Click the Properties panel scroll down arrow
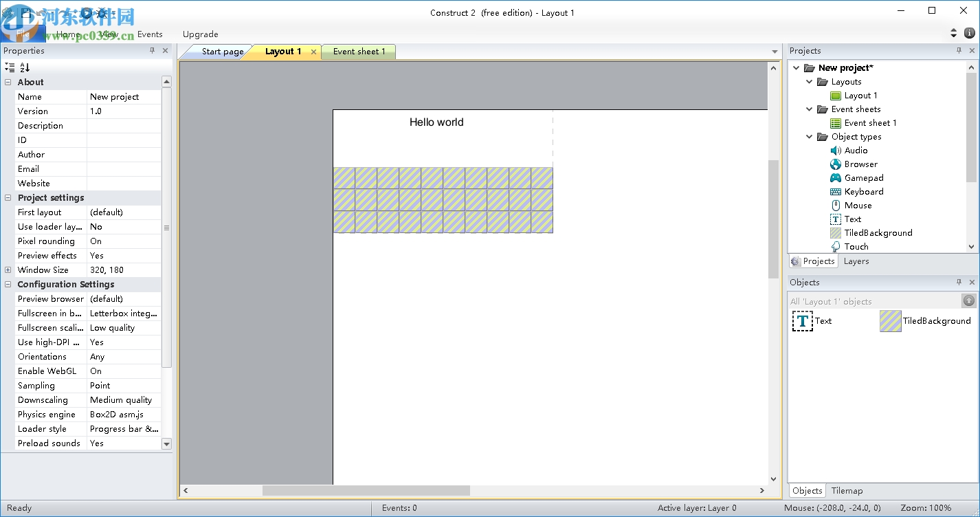Image resolution: width=980 pixels, height=517 pixels. pos(166,444)
